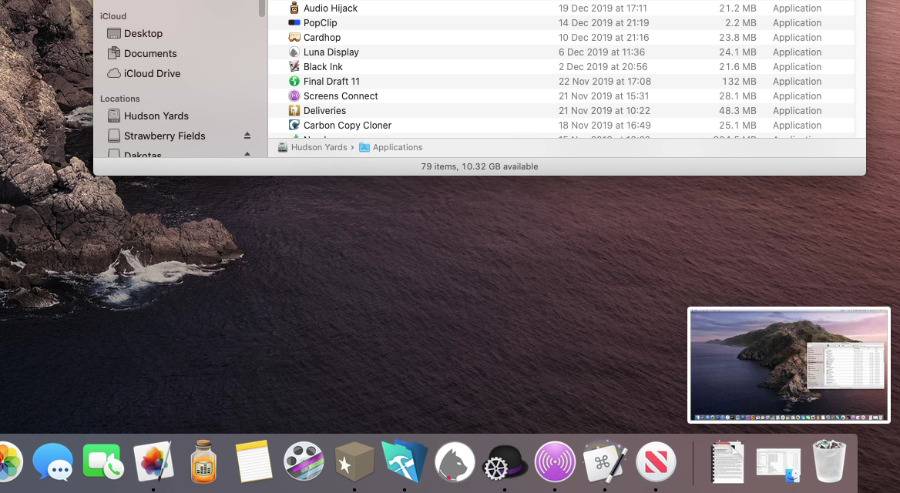Select the Final Draft 11 application row
Screen dimensions: 900x493
pos(331,82)
